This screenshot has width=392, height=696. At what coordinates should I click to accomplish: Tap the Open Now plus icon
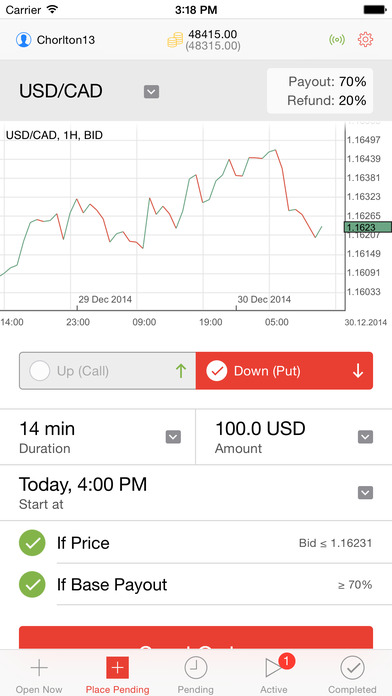[x=39, y=668]
